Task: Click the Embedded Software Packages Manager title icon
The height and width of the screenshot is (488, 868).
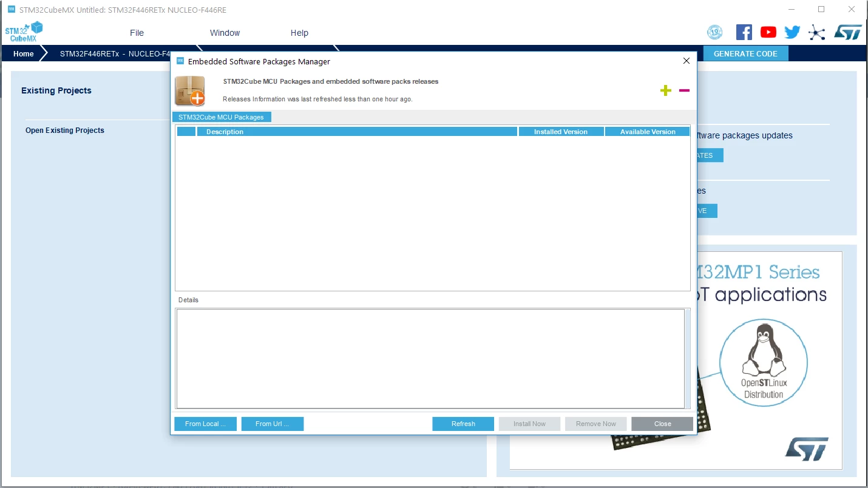Action: pyautogui.click(x=180, y=61)
